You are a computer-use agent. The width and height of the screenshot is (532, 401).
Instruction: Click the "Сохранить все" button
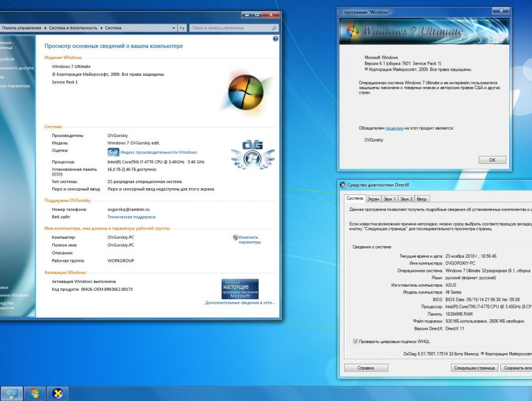tap(516, 368)
